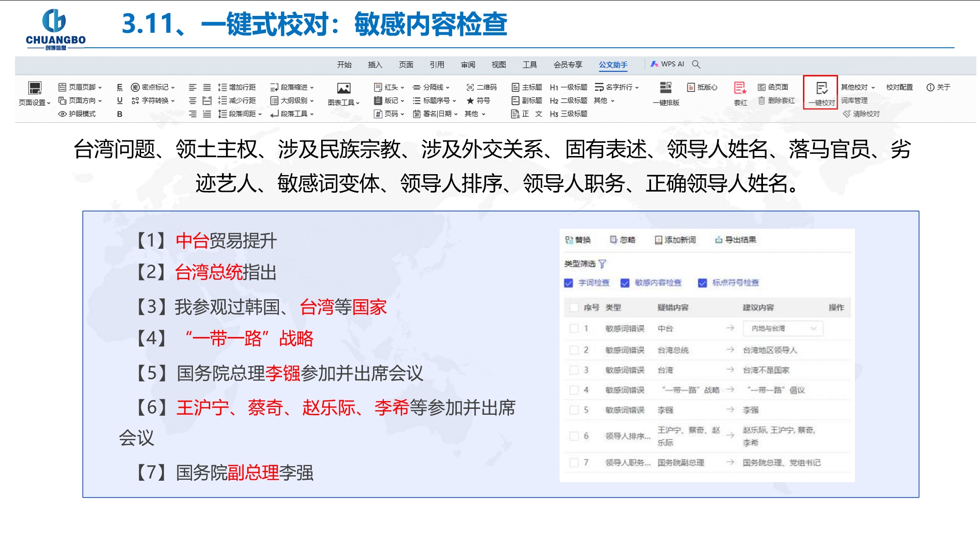Viewport: 980px width, 553px height.
Task: Check the select-all box in table header
Action: 574,307
